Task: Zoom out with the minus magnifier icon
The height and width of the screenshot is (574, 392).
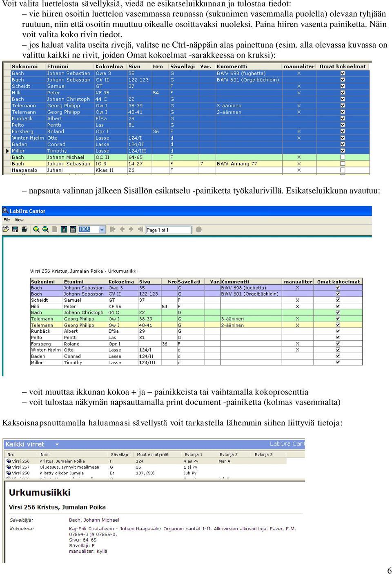Action: tap(45, 229)
